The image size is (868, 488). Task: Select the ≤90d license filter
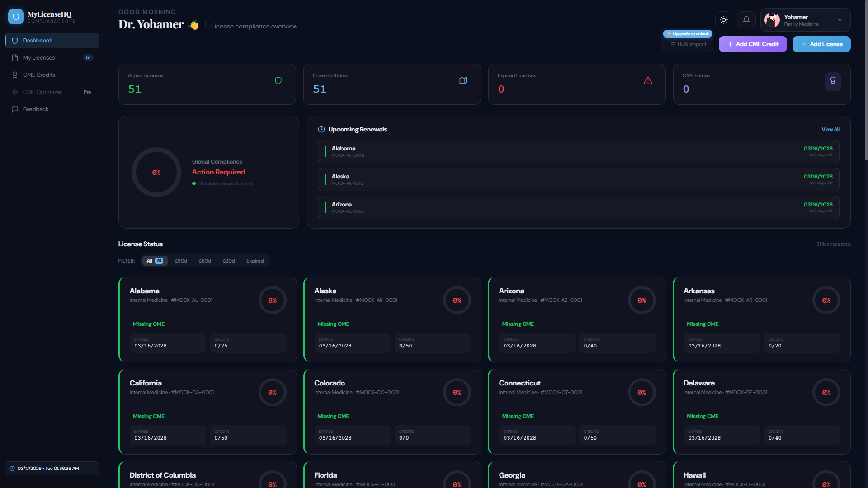point(181,261)
